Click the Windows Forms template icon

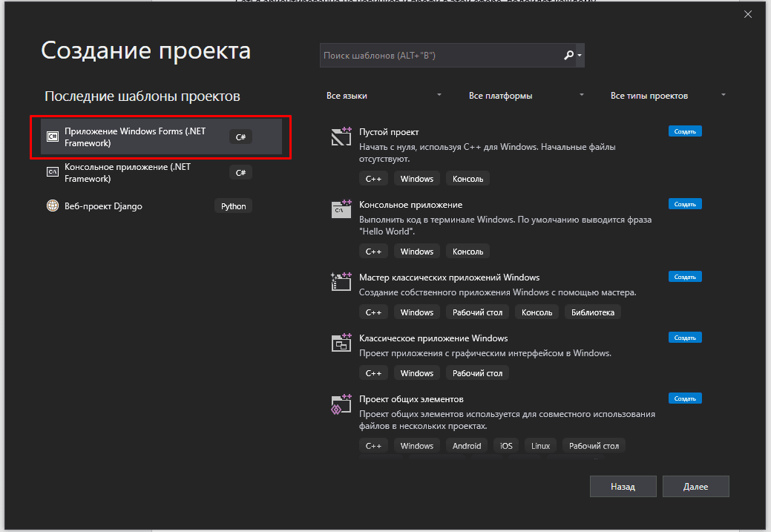click(x=52, y=137)
